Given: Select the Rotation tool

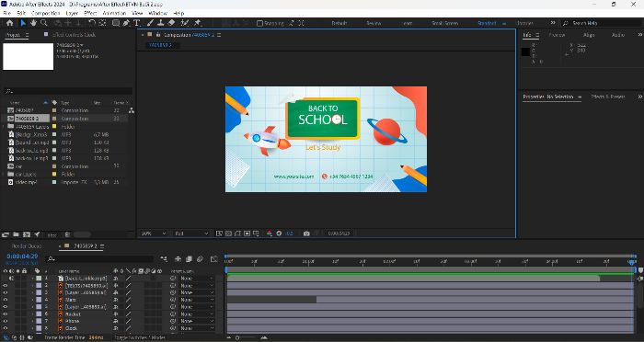Looking at the screenshot, I should click(92, 23).
